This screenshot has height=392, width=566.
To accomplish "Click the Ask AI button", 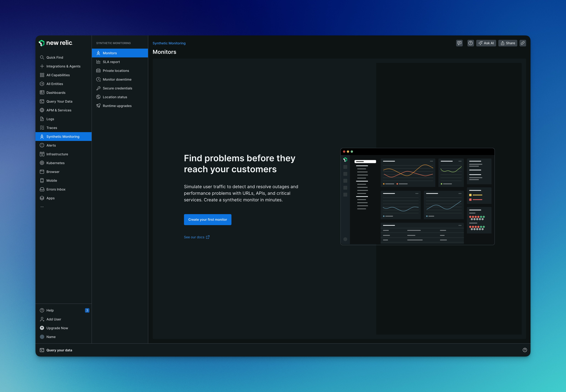I will 486,43.
